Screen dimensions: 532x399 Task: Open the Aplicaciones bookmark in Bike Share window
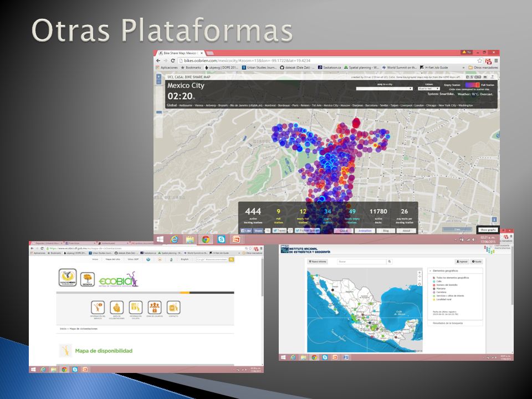tap(167, 68)
